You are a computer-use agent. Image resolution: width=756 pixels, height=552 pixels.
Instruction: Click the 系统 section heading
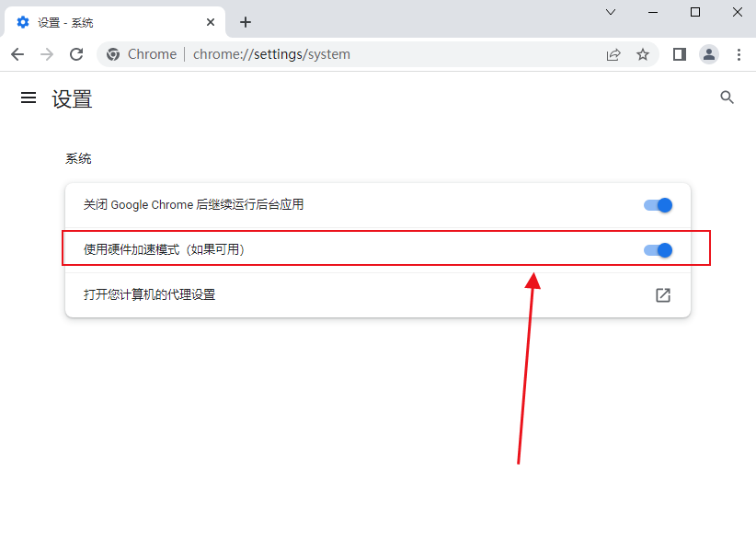pyautogui.click(x=78, y=158)
